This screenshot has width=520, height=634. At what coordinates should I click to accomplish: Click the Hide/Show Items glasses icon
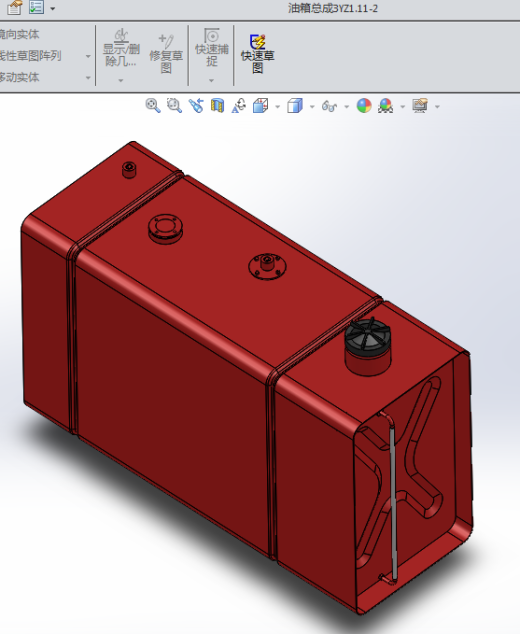pyautogui.click(x=329, y=106)
